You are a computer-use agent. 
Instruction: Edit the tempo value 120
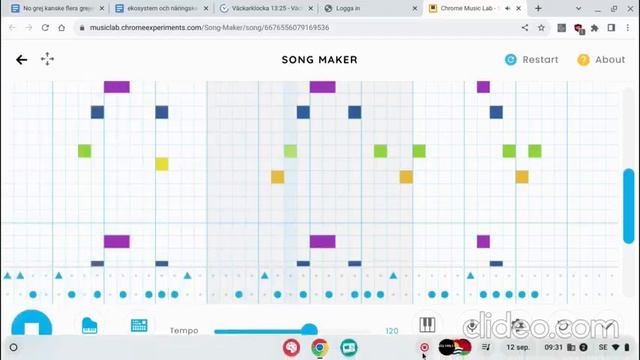pyautogui.click(x=391, y=331)
